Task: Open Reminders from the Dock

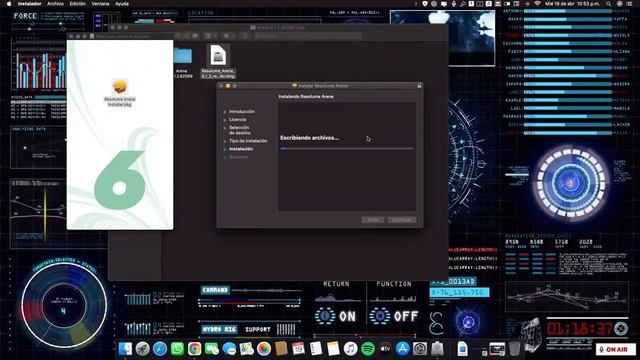Action: click(x=316, y=349)
